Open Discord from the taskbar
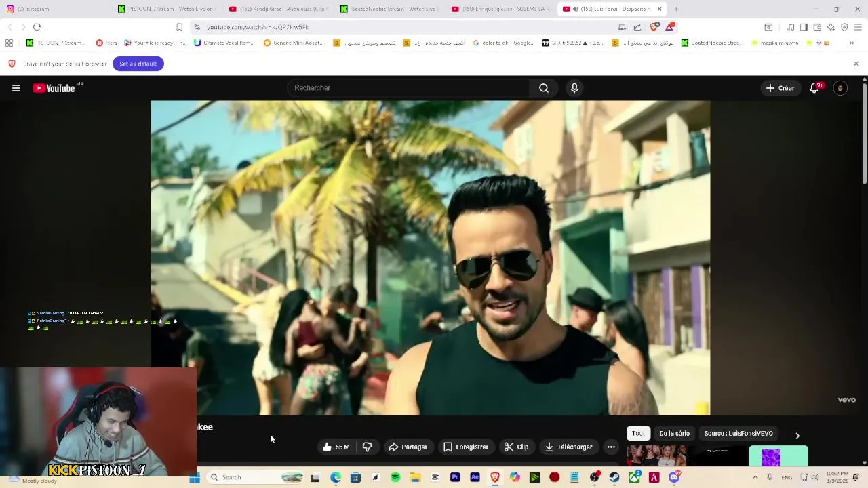The height and width of the screenshot is (488, 868). pyautogui.click(x=674, y=477)
